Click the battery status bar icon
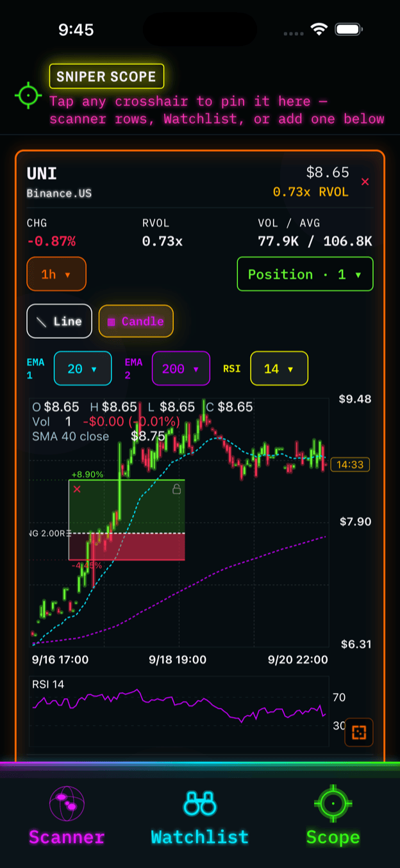This screenshot has width=400, height=868. (349, 29)
